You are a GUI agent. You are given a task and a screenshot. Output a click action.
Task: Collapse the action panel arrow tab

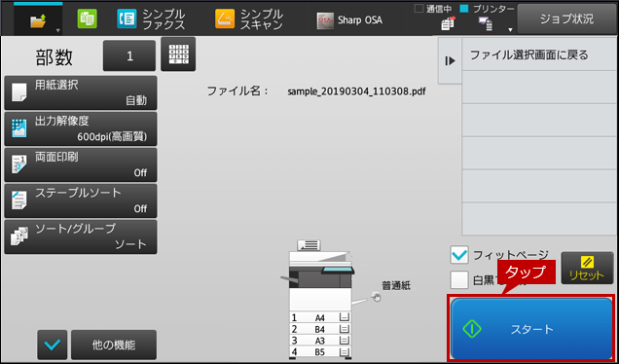(450, 60)
